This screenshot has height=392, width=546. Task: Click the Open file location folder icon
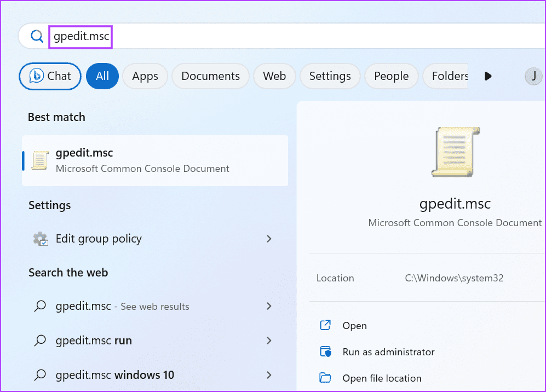click(325, 378)
